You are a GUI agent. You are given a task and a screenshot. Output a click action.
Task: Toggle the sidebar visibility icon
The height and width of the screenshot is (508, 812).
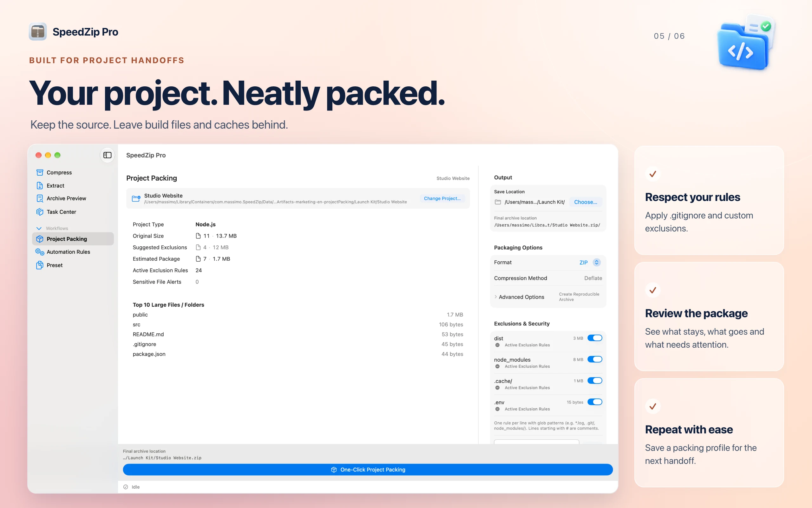coord(108,155)
